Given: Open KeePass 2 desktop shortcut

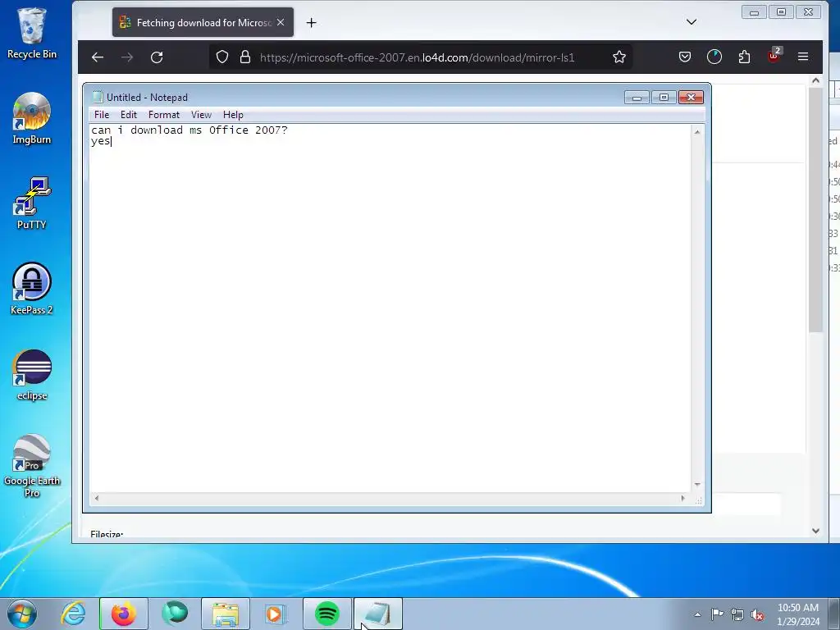Looking at the screenshot, I should [32, 288].
